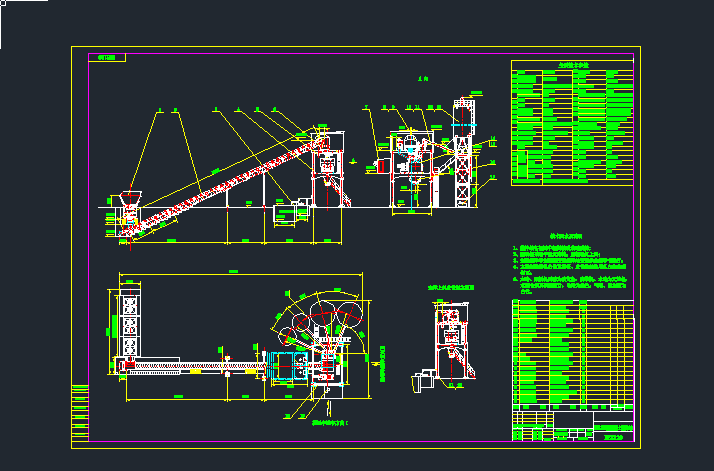Select the green technical notes text block

(x=572, y=268)
